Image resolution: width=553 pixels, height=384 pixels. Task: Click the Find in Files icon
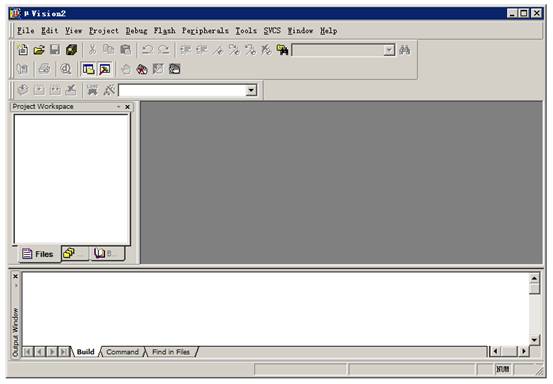[282, 50]
